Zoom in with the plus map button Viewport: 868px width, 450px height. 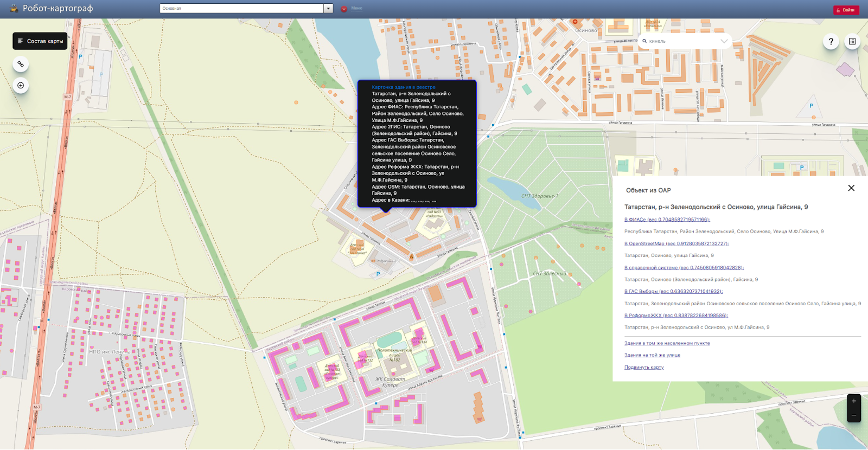click(x=854, y=401)
